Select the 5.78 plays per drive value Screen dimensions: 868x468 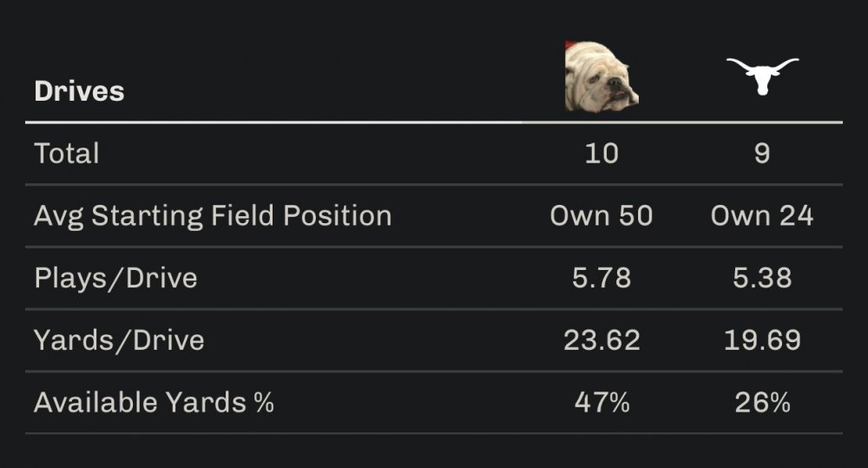pos(602,278)
